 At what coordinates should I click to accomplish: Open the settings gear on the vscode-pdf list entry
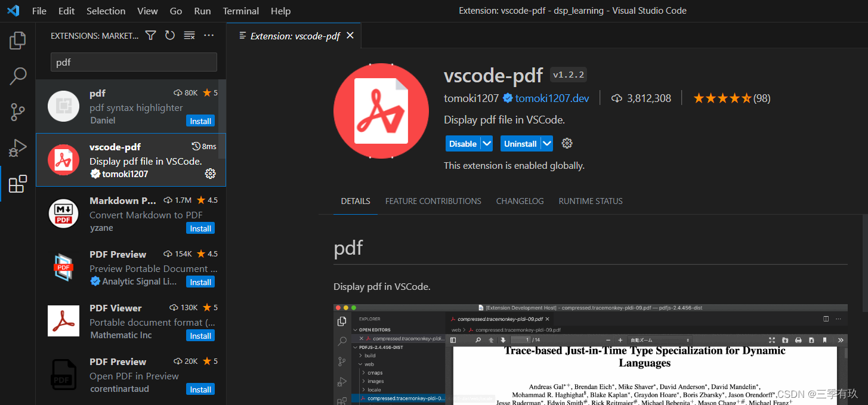210,174
